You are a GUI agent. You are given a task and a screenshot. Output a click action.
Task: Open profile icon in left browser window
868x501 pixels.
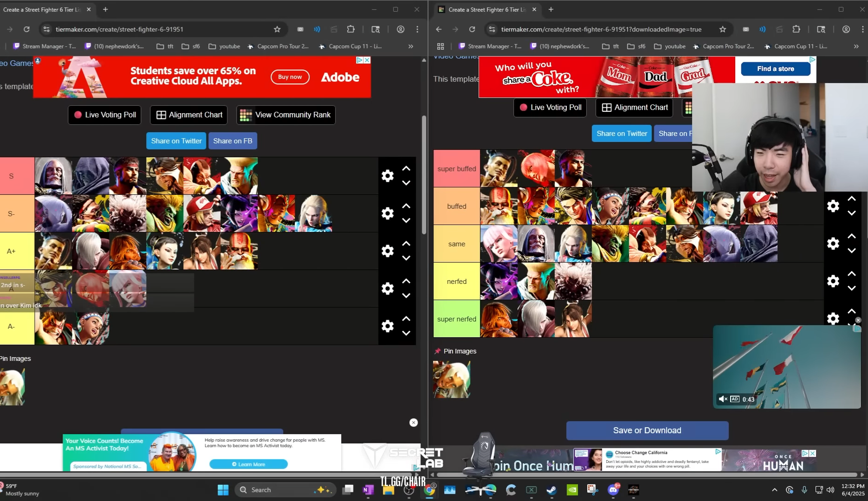tap(401, 29)
